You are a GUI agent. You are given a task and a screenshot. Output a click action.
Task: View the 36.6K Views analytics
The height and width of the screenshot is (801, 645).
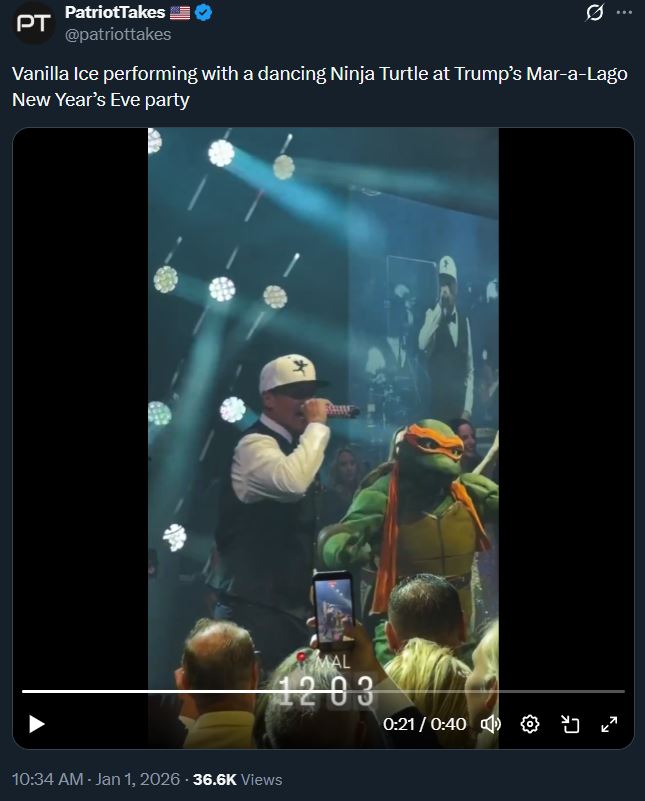tap(237, 779)
